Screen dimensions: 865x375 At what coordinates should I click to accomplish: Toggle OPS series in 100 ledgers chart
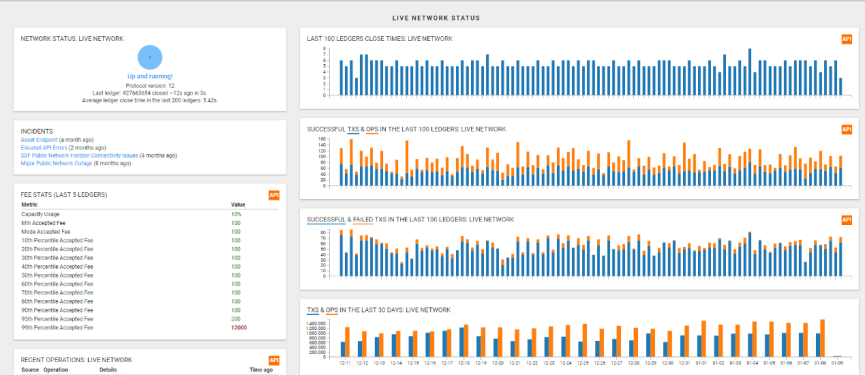click(372, 130)
